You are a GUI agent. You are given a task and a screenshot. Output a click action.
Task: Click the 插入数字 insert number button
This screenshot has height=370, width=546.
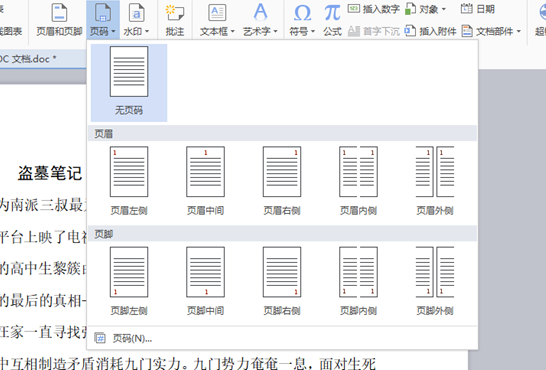pyautogui.click(x=373, y=9)
